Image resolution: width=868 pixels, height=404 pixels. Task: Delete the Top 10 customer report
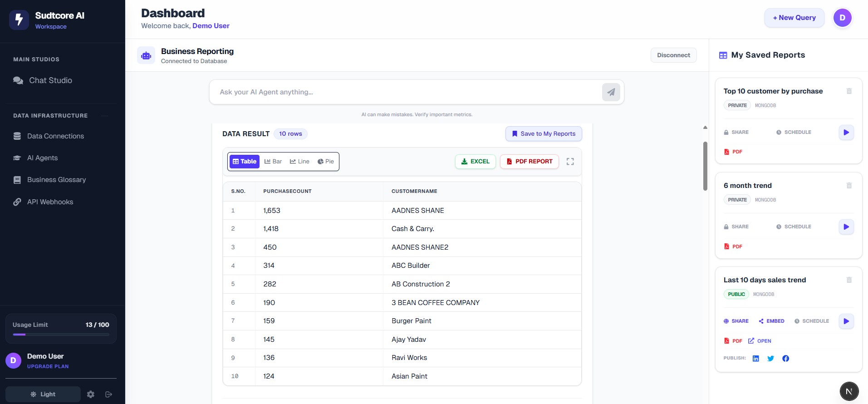(849, 91)
